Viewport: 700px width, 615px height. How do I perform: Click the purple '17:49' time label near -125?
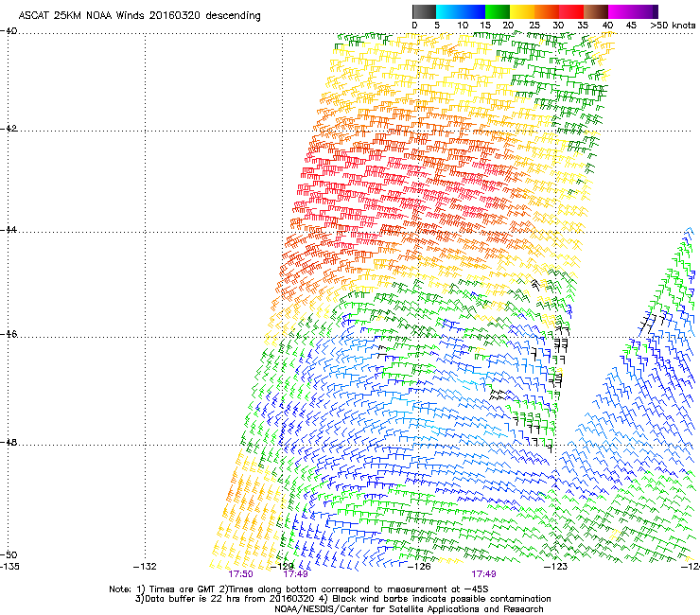tap(484, 574)
